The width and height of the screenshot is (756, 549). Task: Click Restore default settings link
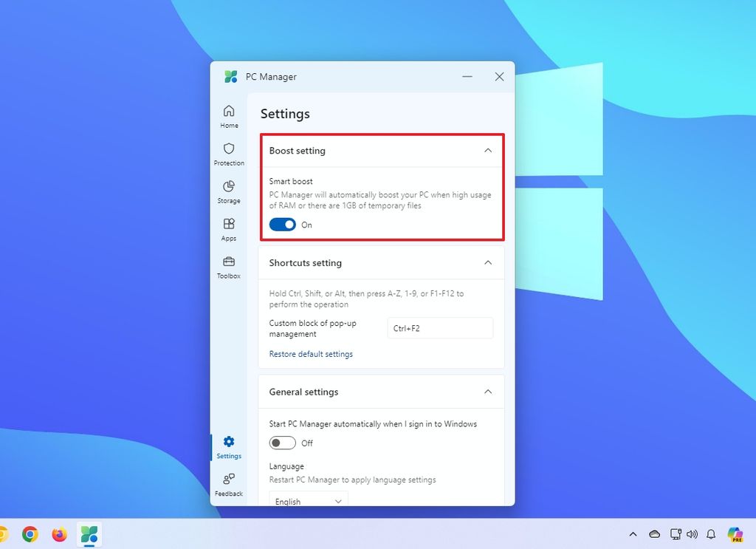(x=311, y=354)
